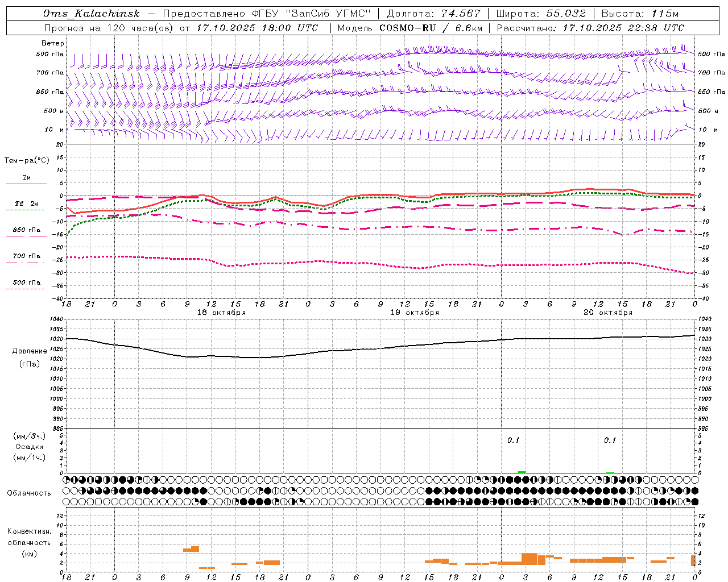This screenshot has width=728, height=582.
Task: Click the 19 октября date label
Action: pyautogui.click(x=415, y=313)
